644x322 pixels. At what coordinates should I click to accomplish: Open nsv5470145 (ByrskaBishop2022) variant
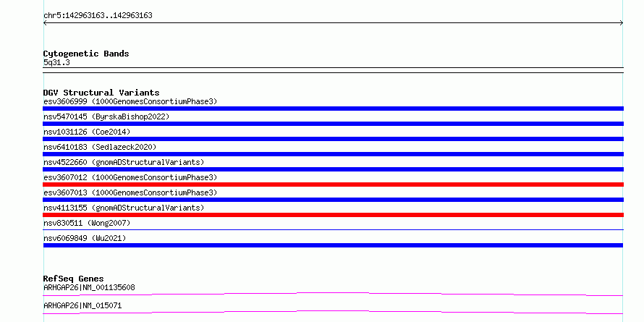(x=106, y=116)
